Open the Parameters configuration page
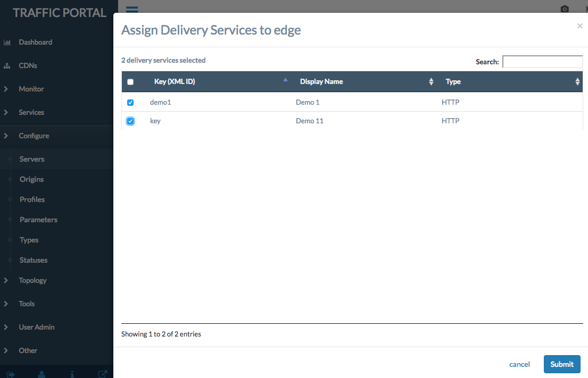 coord(38,220)
